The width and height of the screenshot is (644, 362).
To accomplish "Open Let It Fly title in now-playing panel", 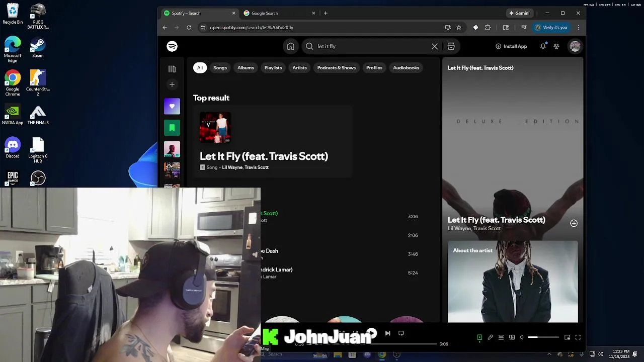I will [x=497, y=220].
